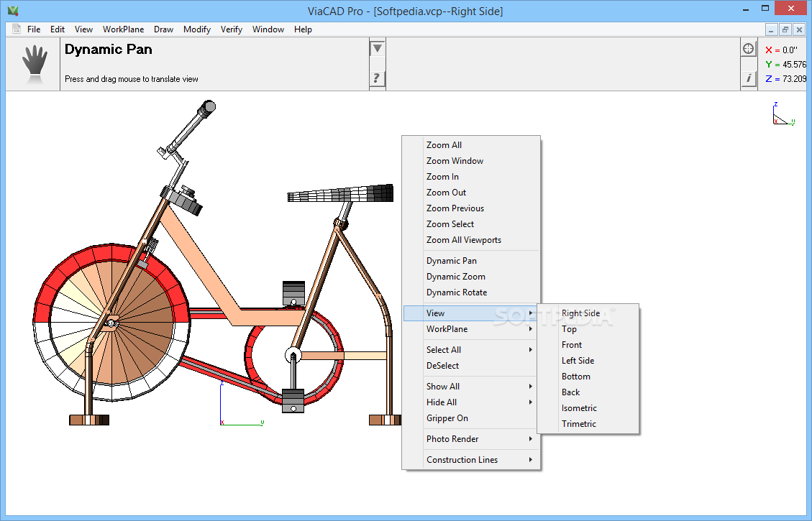Select Zoom Out entry
The image size is (812, 521).
coord(471,193)
